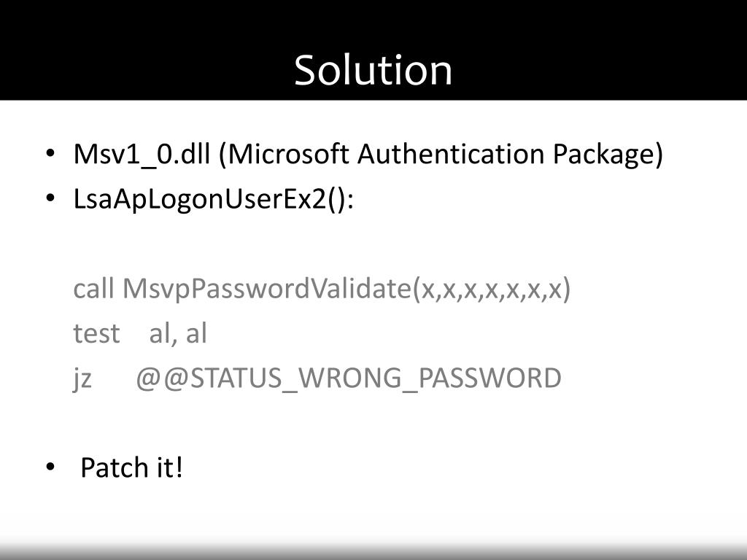Click the gray "call" instruction word
This screenshot has height=560, width=747.
click(93, 288)
